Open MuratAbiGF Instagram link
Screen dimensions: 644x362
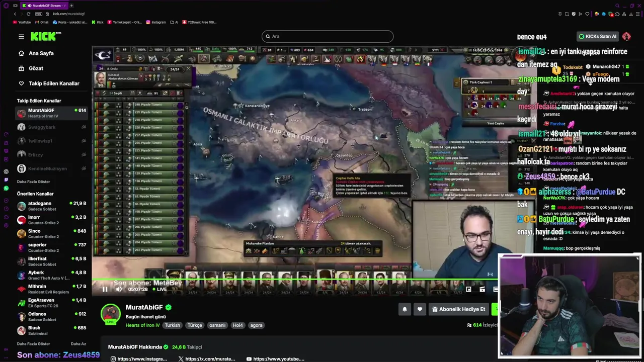[x=138, y=359]
